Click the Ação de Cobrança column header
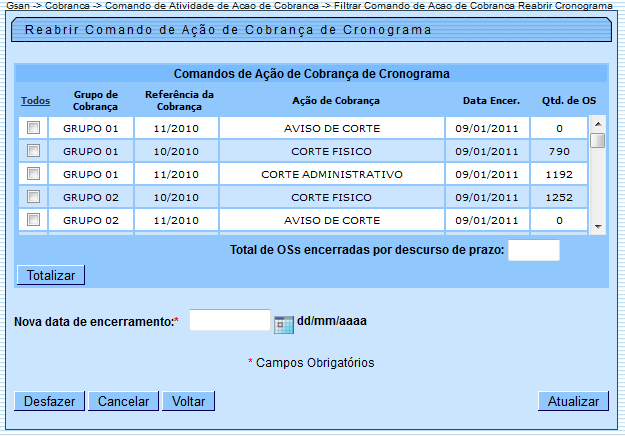Viewport: 625px width, 436px height. point(335,101)
